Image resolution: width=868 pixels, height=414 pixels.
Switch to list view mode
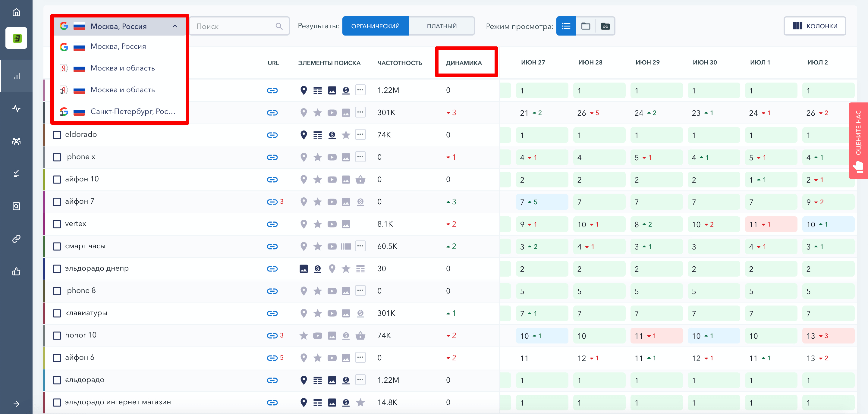point(566,26)
